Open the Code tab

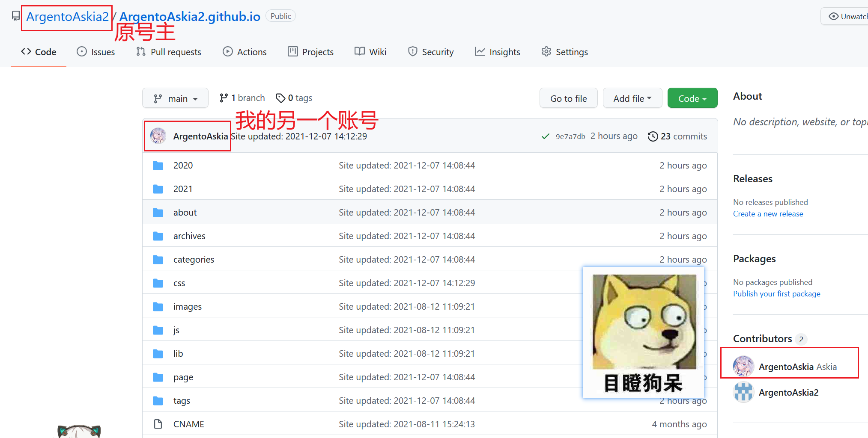click(x=39, y=52)
